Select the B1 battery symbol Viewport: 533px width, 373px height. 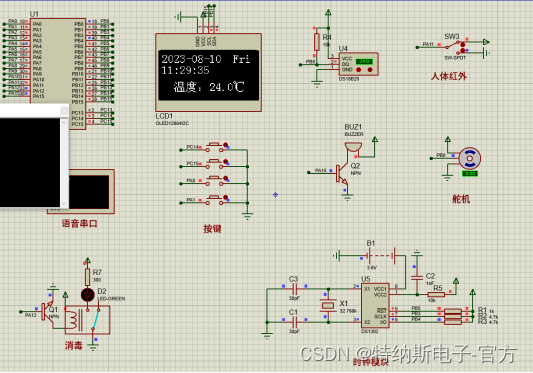(x=381, y=255)
